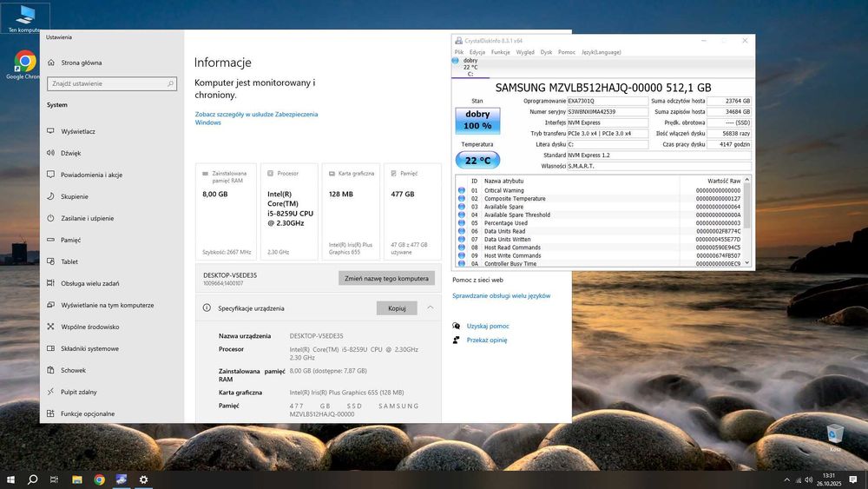This screenshot has width=868, height=489.
Task: Go to Strona główna in Settings sidebar
Action: (75, 63)
